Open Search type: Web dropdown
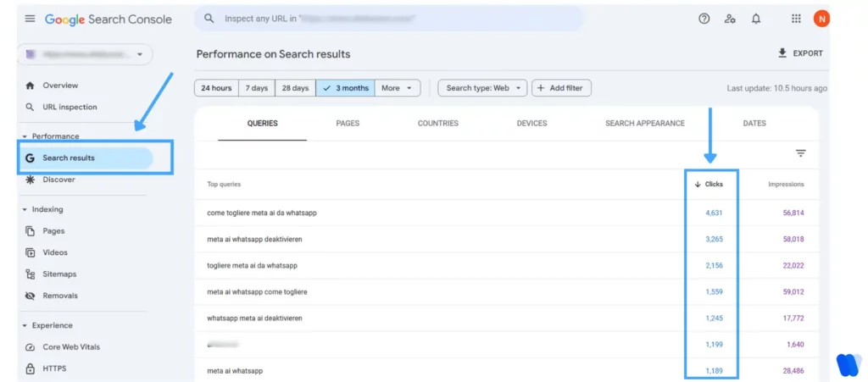This screenshot has height=382, width=868. pos(482,88)
